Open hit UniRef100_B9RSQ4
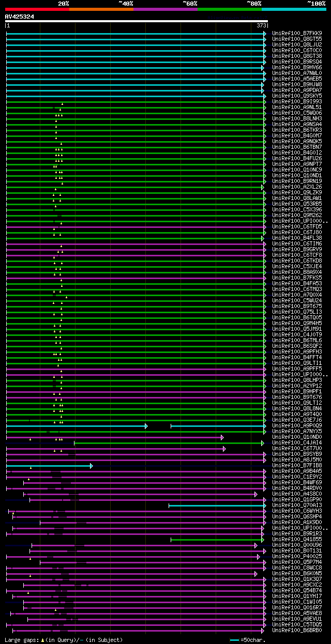The height and width of the screenshot is (644, 331). [x=297, y=62]
